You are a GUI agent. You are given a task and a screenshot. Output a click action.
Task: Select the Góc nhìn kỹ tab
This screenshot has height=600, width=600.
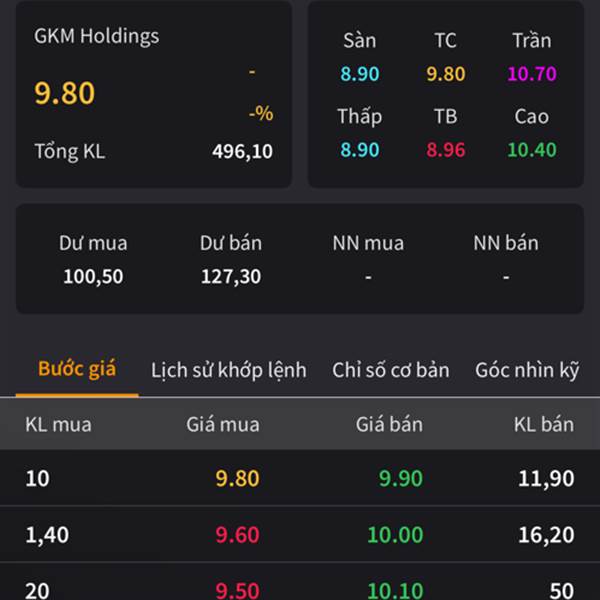point(527,370)
